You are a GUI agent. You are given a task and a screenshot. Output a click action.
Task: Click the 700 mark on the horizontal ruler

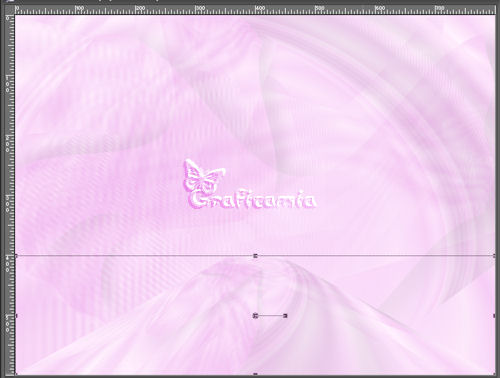pos(440,8)
